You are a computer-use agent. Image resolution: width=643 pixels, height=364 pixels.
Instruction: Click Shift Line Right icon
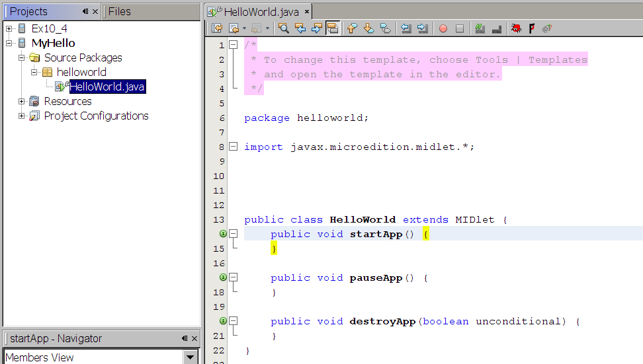(422, 28)
